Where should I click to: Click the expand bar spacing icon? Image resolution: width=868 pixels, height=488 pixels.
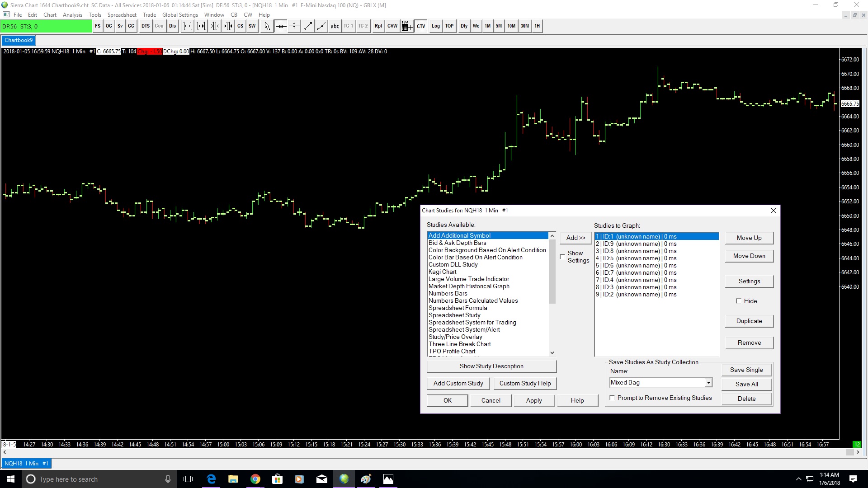pos(188,26)
